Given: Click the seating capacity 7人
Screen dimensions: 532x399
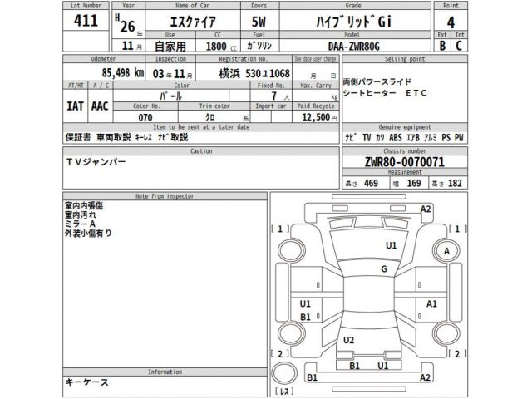Looking at the screenshot, I should 280,96.
